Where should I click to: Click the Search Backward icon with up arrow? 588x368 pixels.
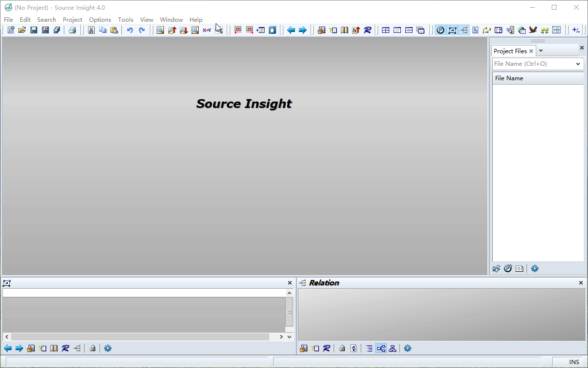[x=172, y=30]
